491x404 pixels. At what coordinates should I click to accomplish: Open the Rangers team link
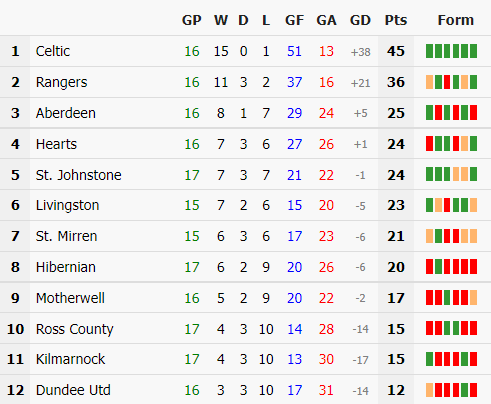point(61,82)
